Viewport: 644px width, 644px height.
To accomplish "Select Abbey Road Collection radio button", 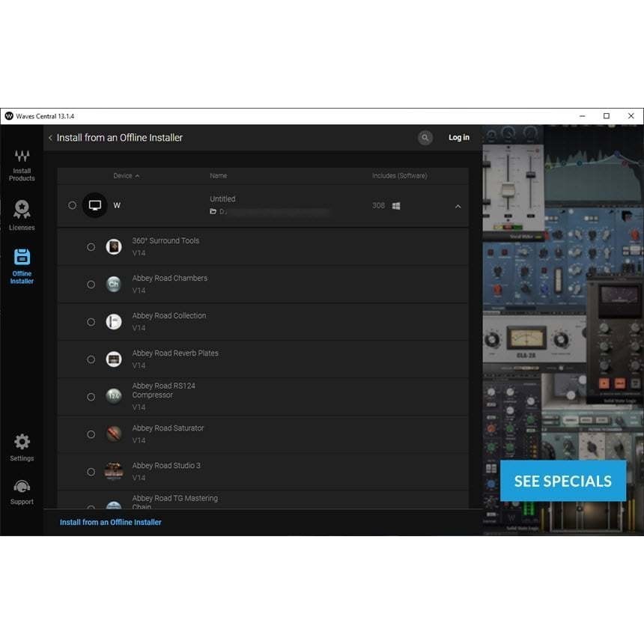I will pos(91,322).
